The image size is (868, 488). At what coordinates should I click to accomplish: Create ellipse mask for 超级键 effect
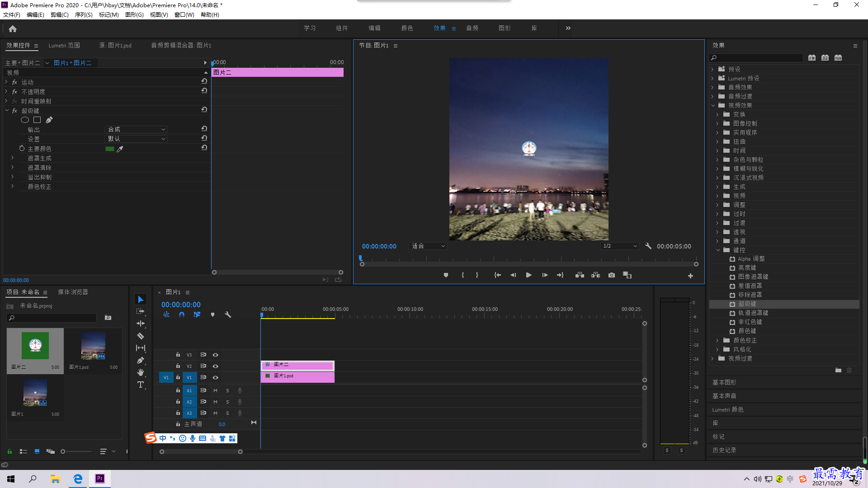pyautogui.click(x=25, y=120)
